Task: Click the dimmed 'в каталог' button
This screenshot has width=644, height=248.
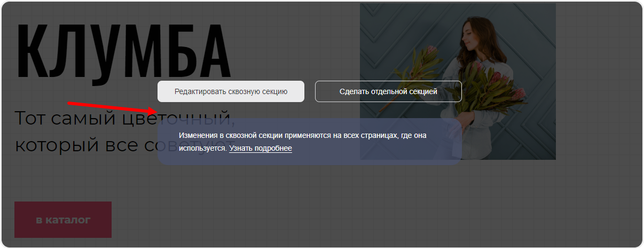Action: tap(63, 220)
